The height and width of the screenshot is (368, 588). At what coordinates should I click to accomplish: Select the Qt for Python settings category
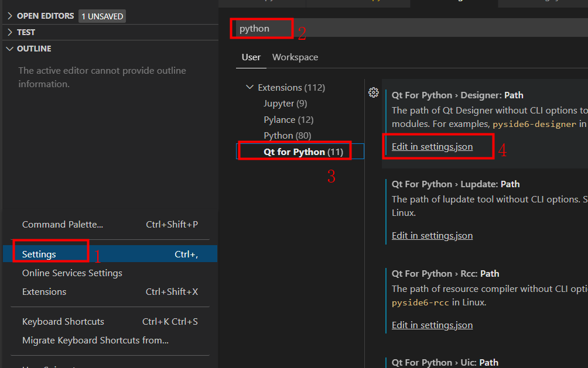pos(294,151)
